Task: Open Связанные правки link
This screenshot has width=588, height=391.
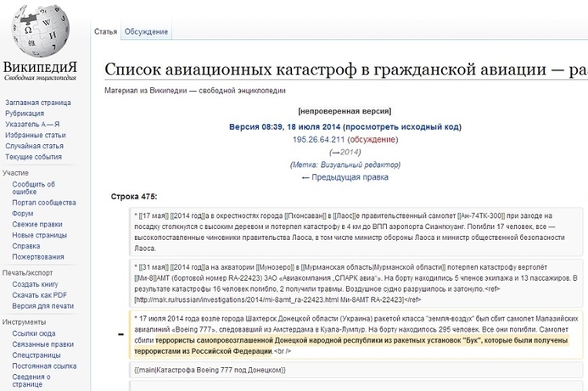Action: pos(42,344)
